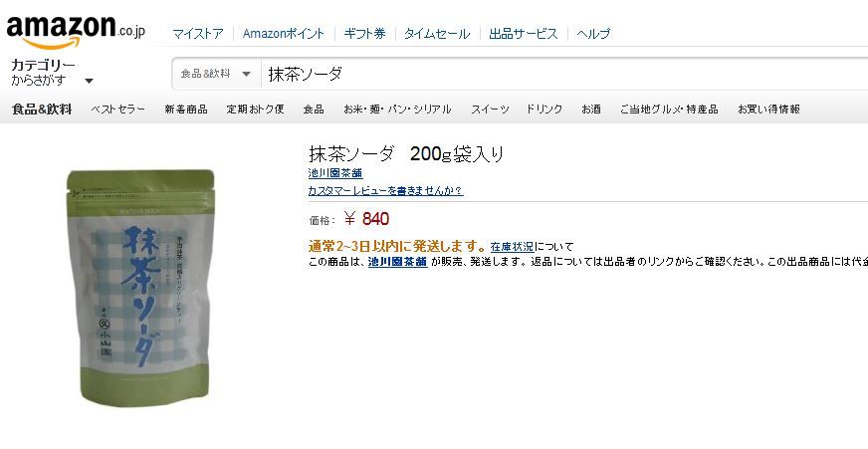This screenshot has height=449, width=868.
Task: Open the お酒 category tab
Action: pos(591,110)
